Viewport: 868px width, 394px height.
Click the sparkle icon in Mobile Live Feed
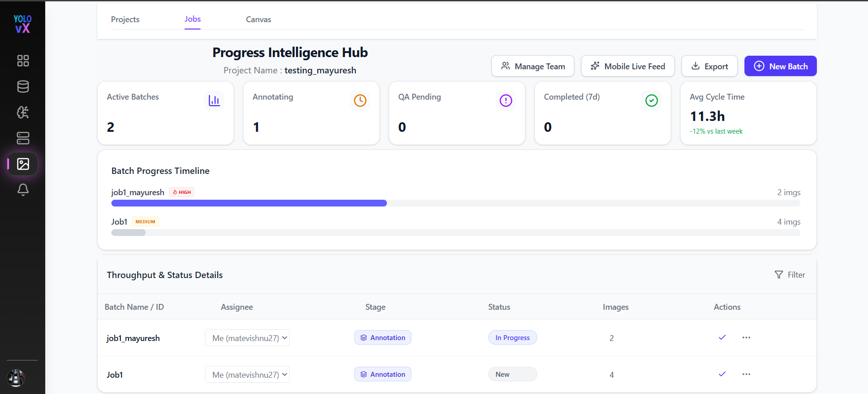pyautogui.click(x=595, y=66)
